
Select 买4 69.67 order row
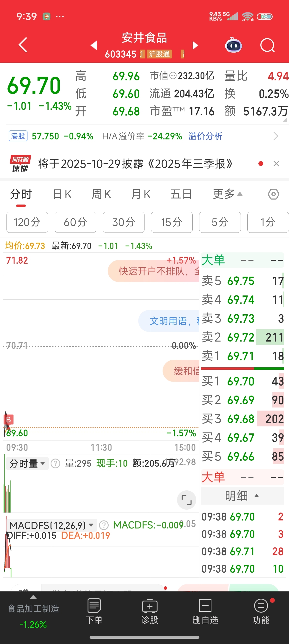(243, 438)
